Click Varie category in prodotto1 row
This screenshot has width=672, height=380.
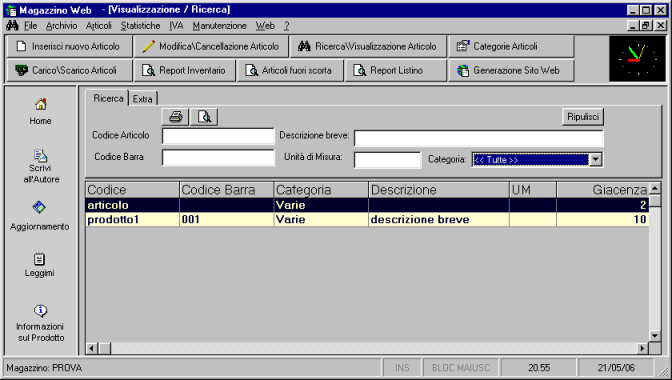tap(321, 219)
